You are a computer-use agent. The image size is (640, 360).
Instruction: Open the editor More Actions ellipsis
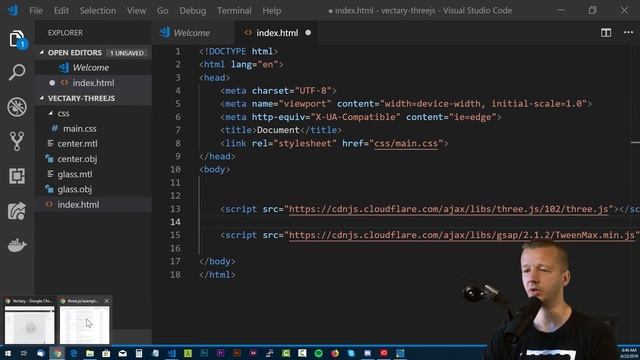pyautogui.click(x=629, y=32)
